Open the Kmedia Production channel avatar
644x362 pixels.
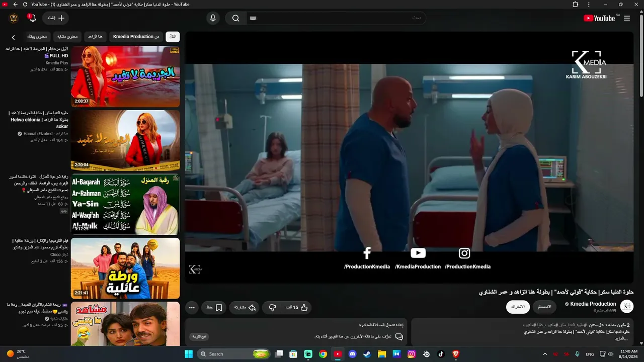(x=627, y=306)
